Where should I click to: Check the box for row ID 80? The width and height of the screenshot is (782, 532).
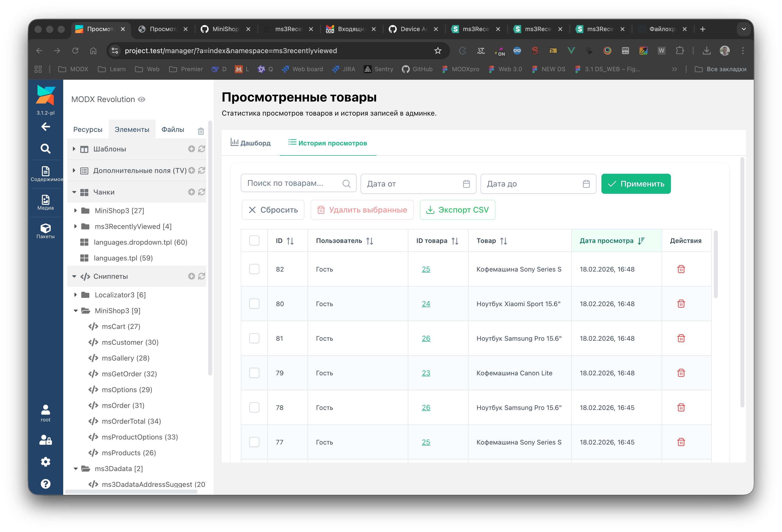tap(254, 304)
